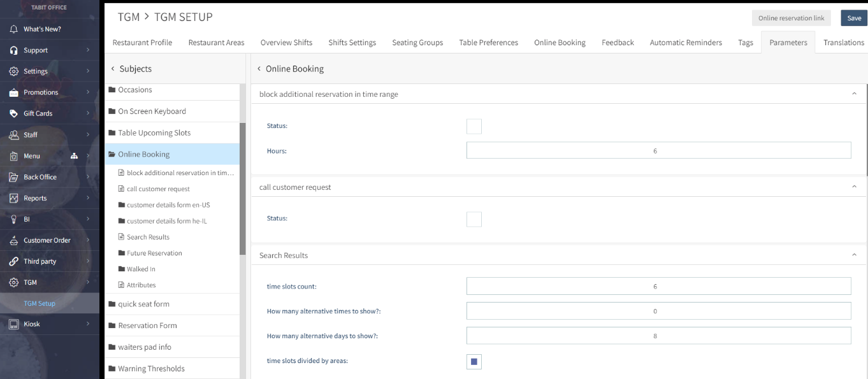
Task: Click the BI lightbulb icon
Action: 13,219
